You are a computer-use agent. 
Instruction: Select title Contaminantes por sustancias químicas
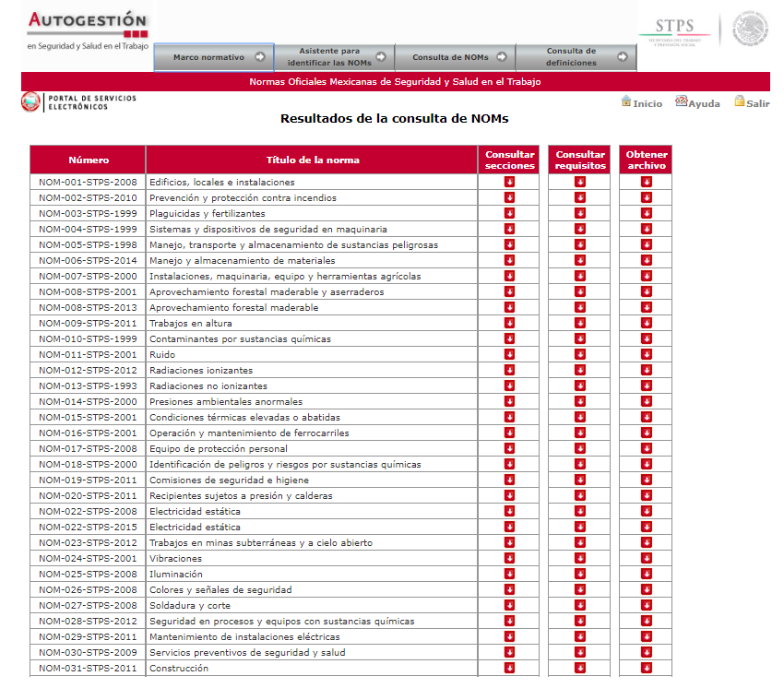point(240,339)
